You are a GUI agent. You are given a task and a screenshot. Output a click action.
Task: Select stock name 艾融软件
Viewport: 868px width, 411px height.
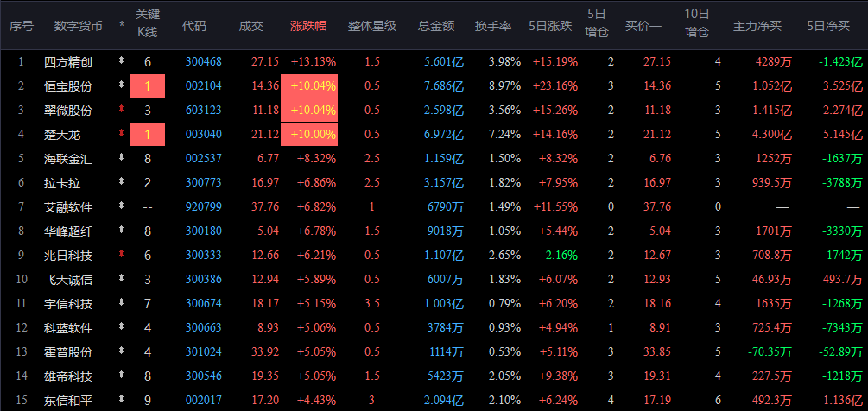(68, 207)
